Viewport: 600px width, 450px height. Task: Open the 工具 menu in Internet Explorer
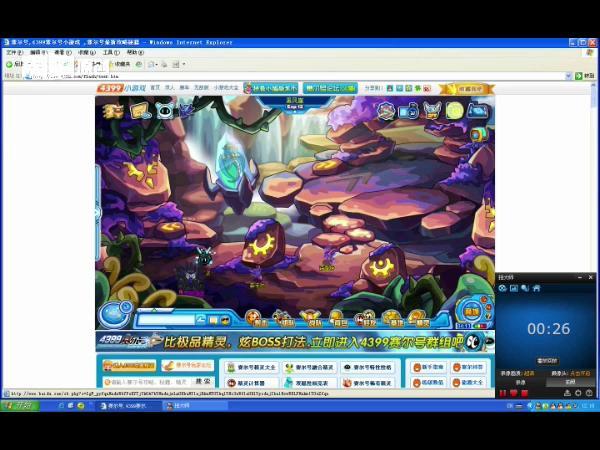111,52
